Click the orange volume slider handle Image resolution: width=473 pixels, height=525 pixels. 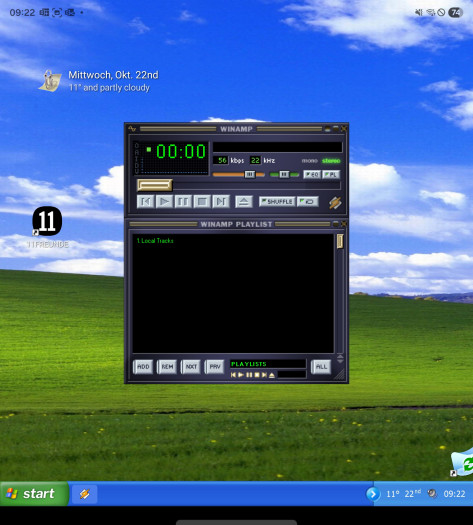[250, 174]
